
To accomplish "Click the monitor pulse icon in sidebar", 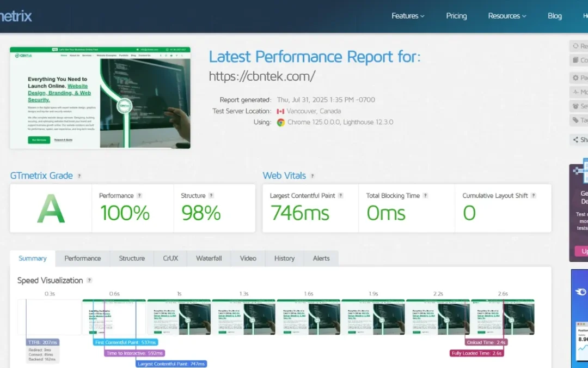I will [x=575, y=92].
